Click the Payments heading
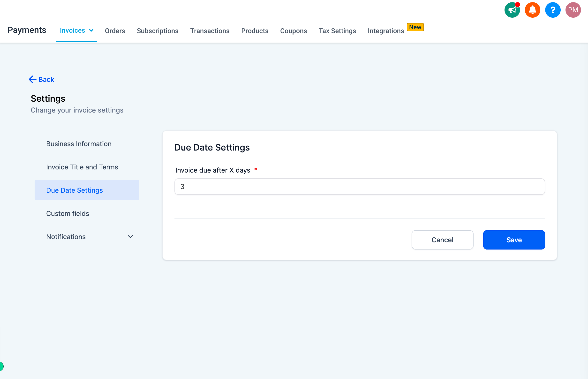 click(x=27, y=30)
